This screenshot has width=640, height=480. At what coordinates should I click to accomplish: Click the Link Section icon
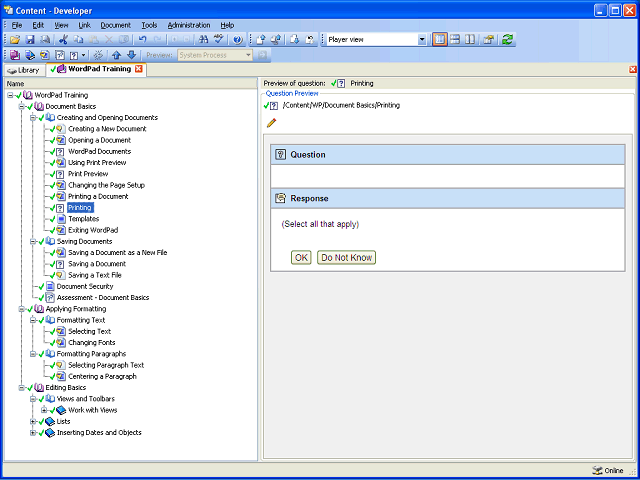tap(30, 55)
